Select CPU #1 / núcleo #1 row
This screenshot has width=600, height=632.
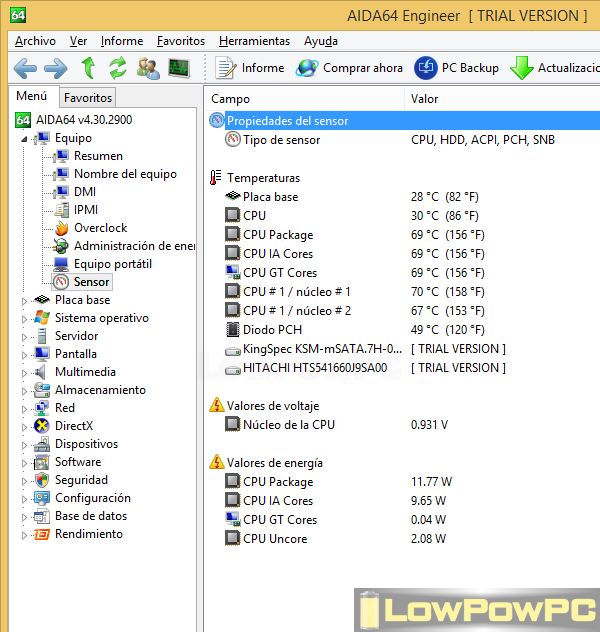(404, 291)
